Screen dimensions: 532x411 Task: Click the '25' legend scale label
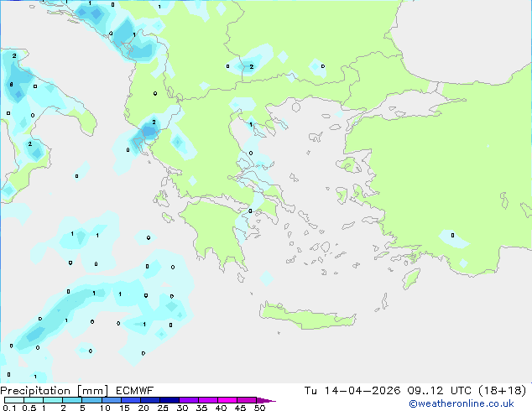(x=163, y=408)
